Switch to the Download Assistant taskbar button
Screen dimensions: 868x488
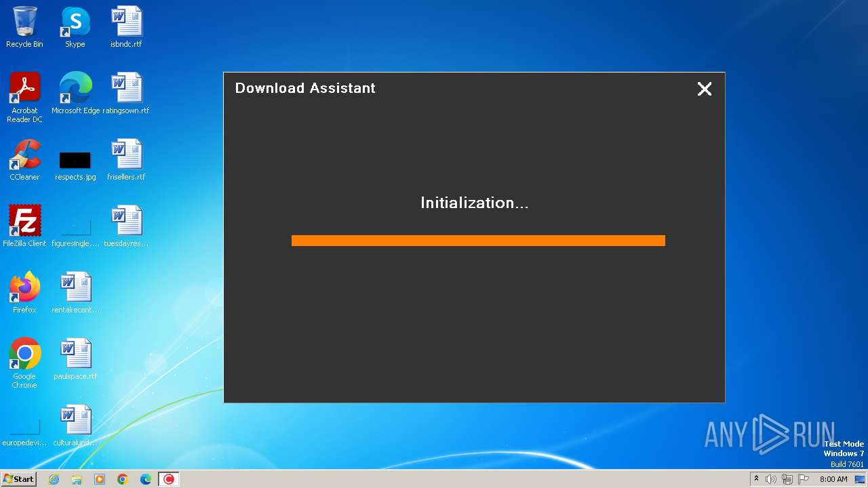click(169, 479)
